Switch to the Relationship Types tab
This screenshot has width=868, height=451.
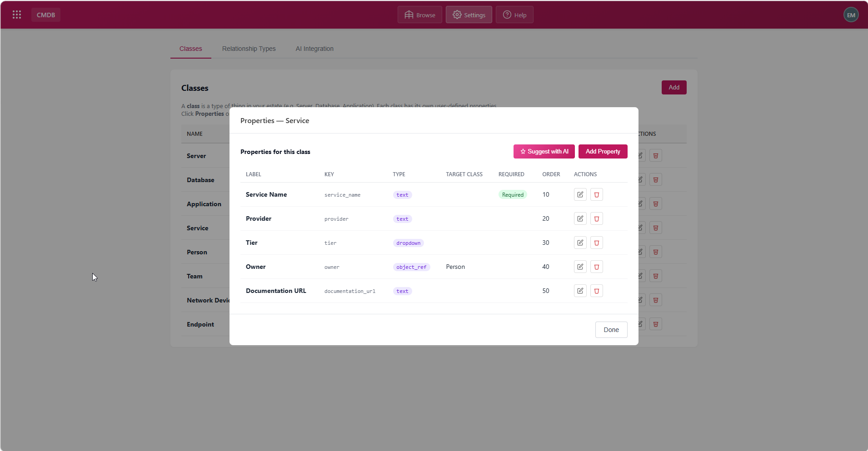(249, 49)
